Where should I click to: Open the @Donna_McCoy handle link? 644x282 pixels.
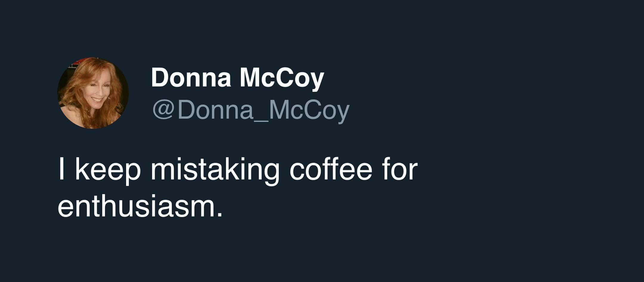pyautogui.click(x=251, y=110)
